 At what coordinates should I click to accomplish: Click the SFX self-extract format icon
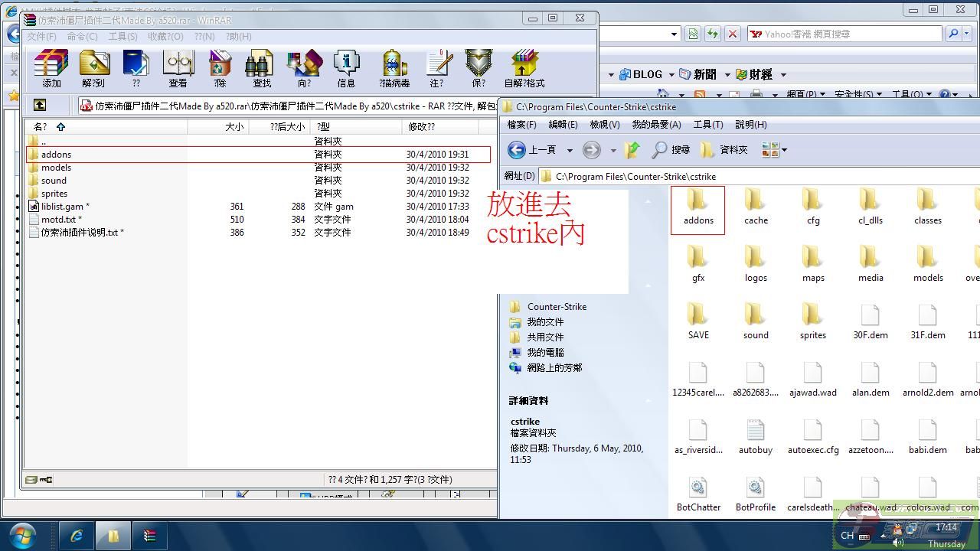tap(524, 69)
